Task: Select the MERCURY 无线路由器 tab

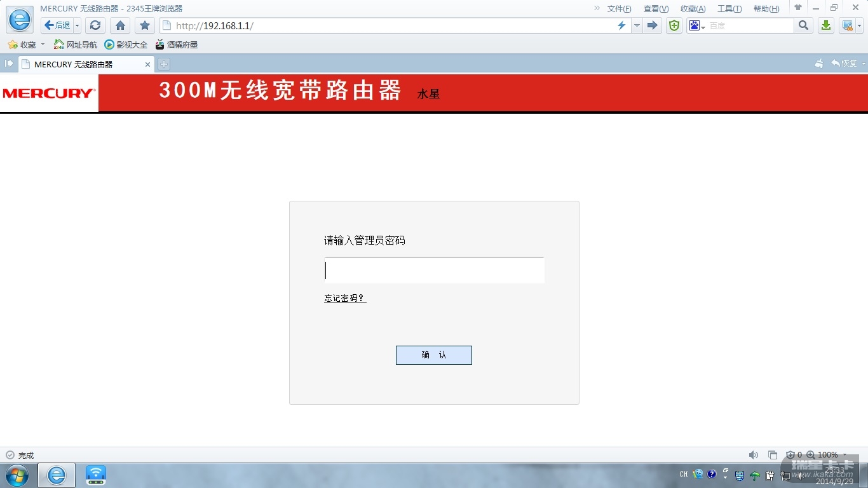Action: click(86, 64)
